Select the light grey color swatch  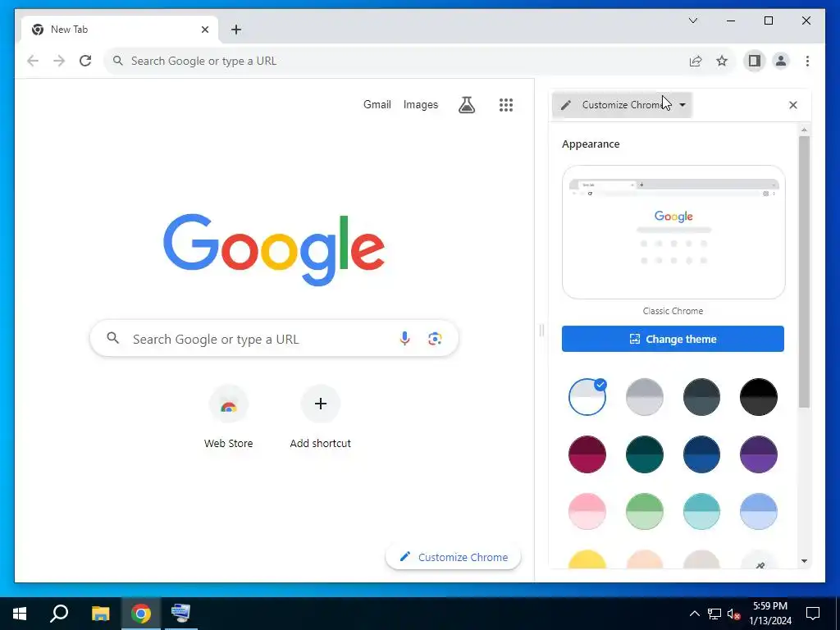[x=645, y=397]
